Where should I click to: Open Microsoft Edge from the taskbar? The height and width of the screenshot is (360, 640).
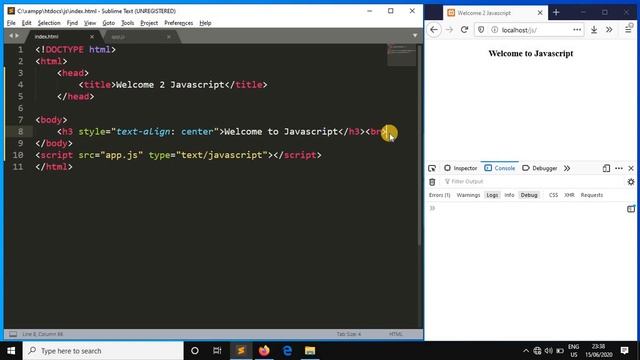(287, 351)
